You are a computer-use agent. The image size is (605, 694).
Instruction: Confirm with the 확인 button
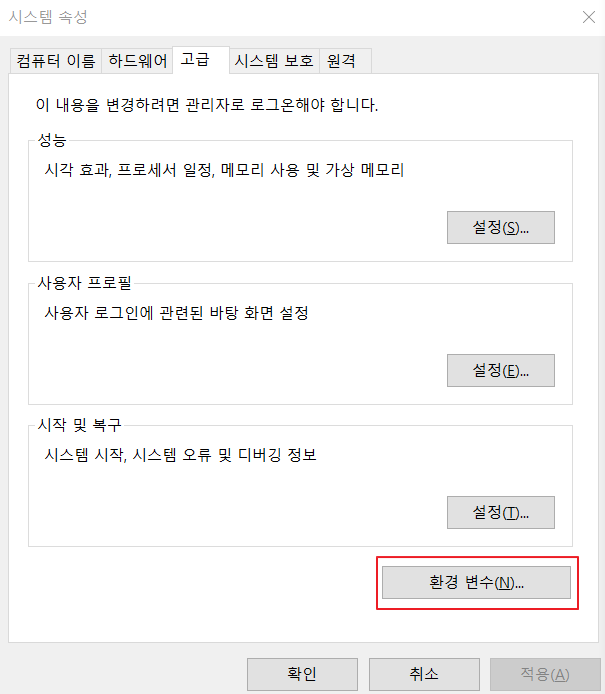tap(302, 674)
